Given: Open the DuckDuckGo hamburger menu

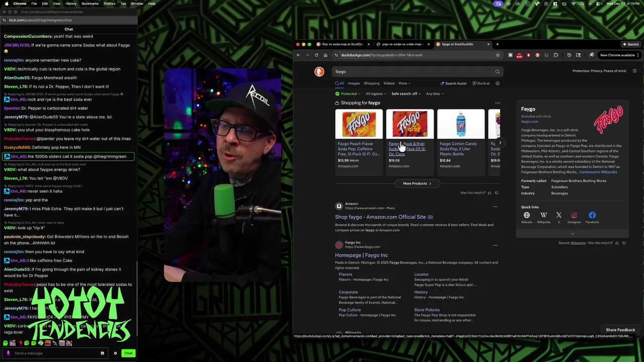Looking at the screenshot, I should (634, 71).
